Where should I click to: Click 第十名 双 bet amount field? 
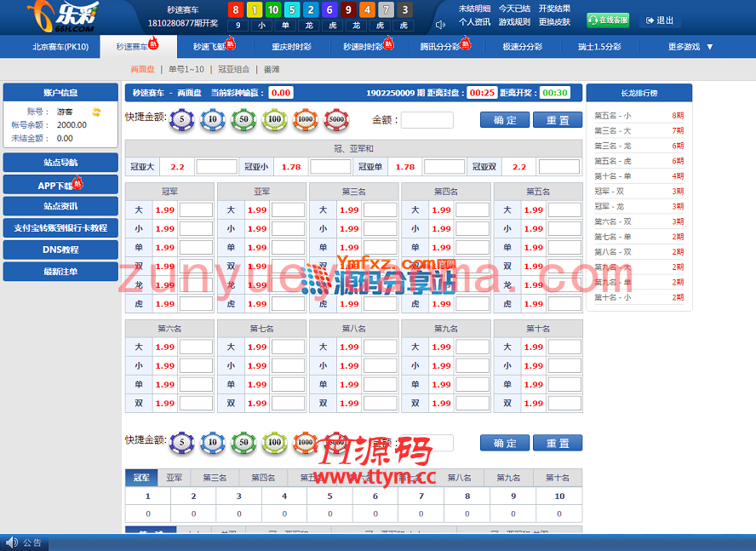click(x=564, y=404)
